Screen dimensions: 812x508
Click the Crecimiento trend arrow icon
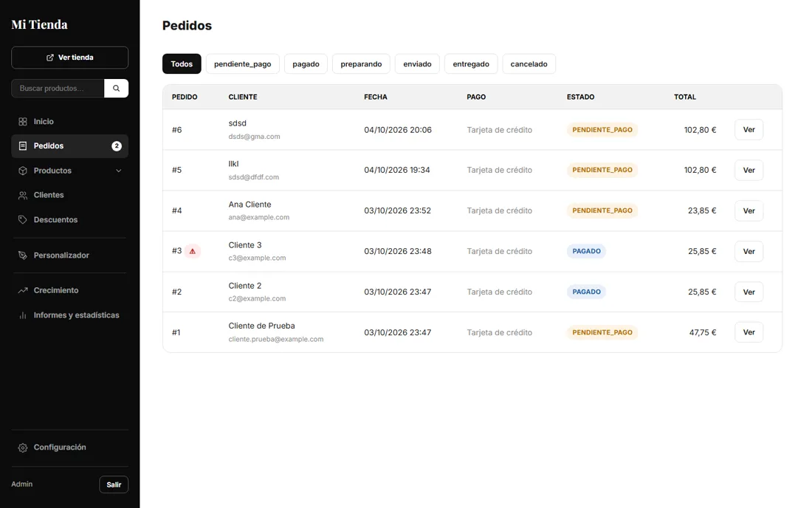pos(23,290)
